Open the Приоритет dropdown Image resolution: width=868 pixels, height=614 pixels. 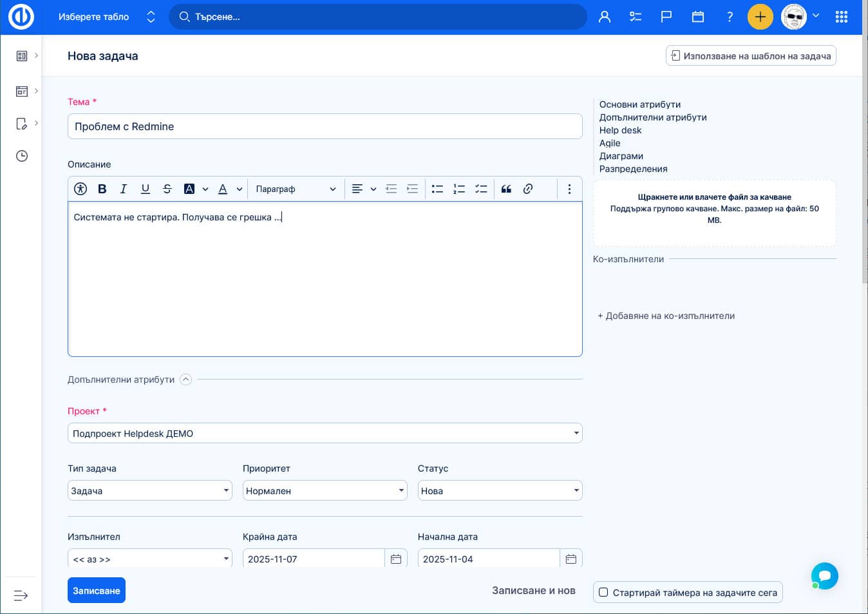(x=325, y=490)
